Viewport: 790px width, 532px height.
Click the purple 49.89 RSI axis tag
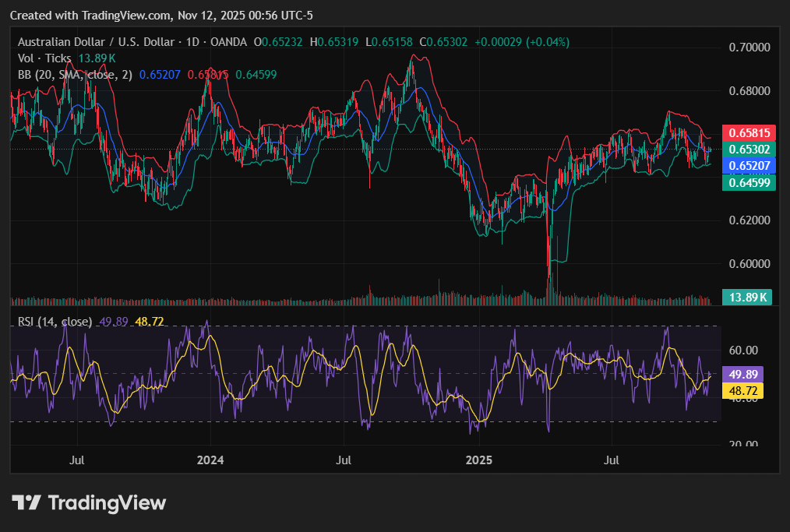[x=743, y=374]
